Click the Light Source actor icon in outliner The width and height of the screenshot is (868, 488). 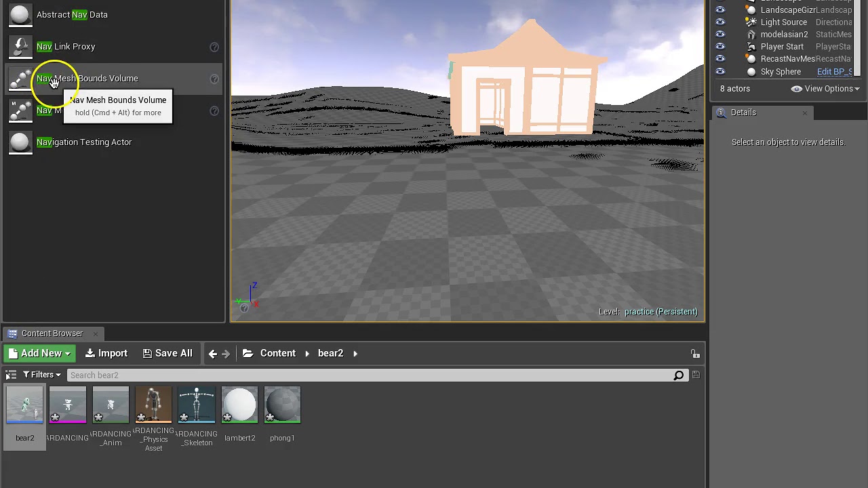pos(751,22)
